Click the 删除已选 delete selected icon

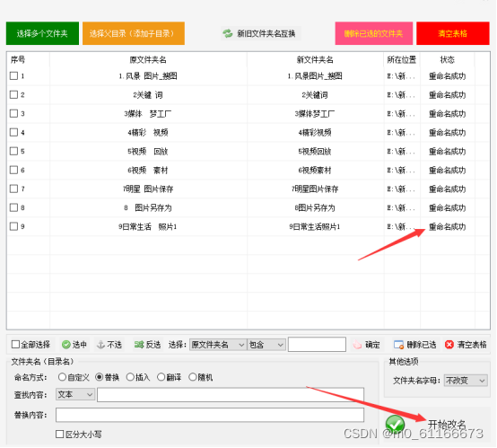(398, 345)
